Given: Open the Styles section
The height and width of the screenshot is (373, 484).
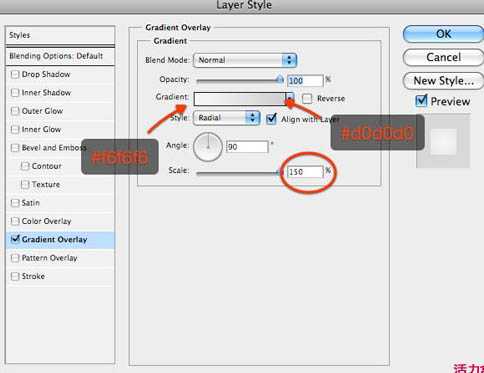Looking at the screenshot, I should [x=60, y=35].
